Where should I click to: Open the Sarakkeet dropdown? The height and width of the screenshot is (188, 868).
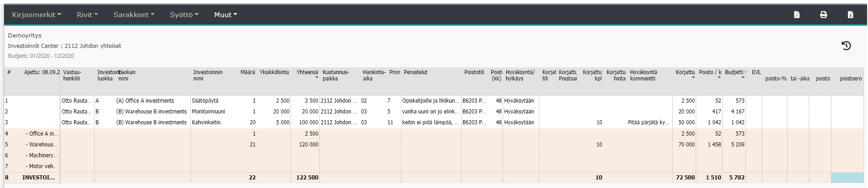click(133, 15)
